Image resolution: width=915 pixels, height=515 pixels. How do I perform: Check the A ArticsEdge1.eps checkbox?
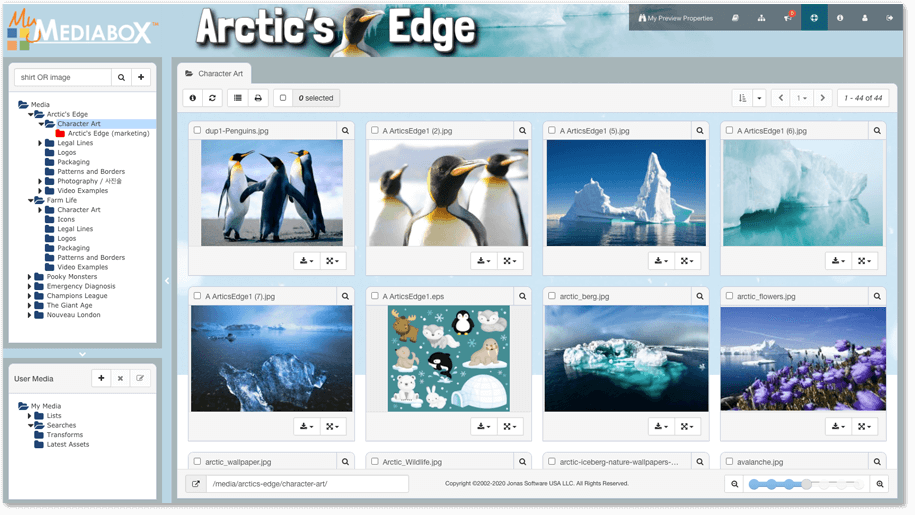click(x=375, y=296)
